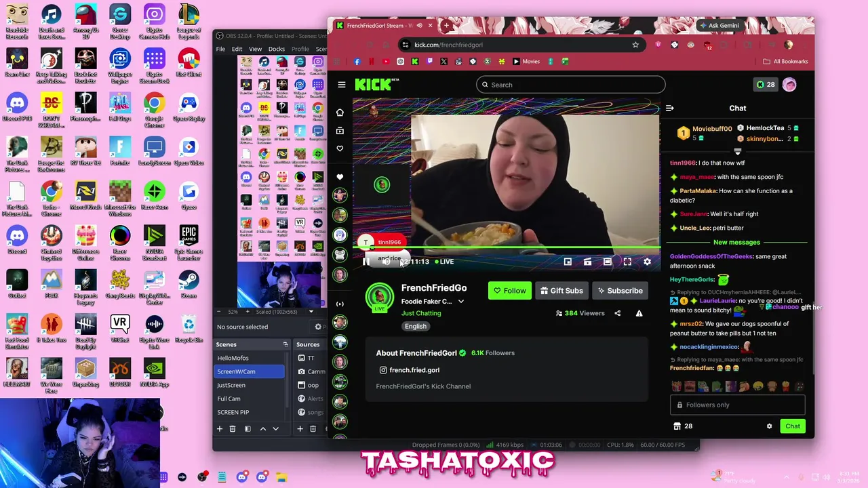The height and width of the screenshot is (488, 868).
Task: Pop out the OBS Scenes dock
Action: tap(285, 344)
